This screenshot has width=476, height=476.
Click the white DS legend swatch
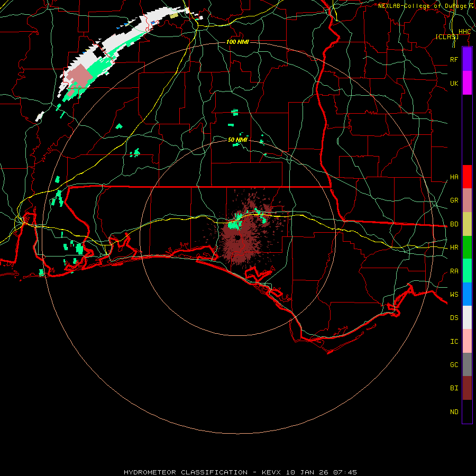[467, 317]
